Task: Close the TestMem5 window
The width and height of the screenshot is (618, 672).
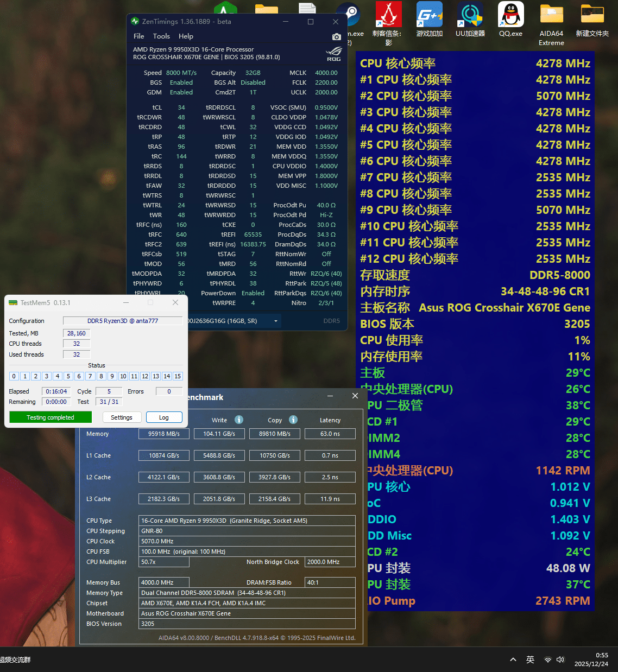Action: [175, 302]
